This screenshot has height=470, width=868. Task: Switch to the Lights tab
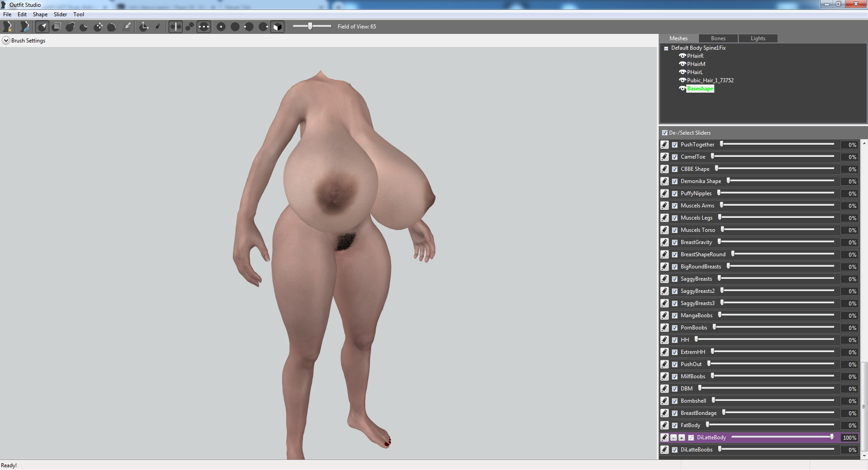tap(758, 38)
